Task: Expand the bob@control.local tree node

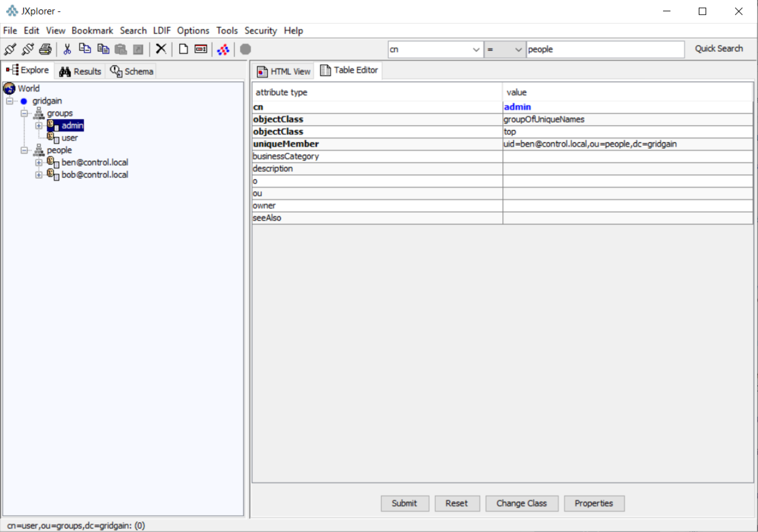Action: 39,175
